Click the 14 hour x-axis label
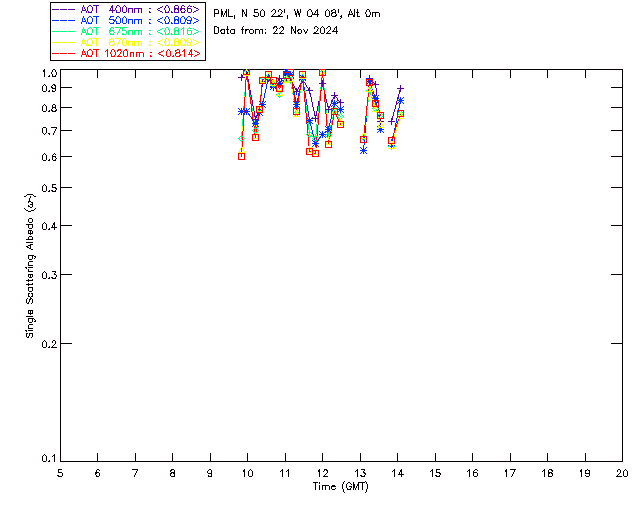Viewport: 640px width, 512px height. 398,473
